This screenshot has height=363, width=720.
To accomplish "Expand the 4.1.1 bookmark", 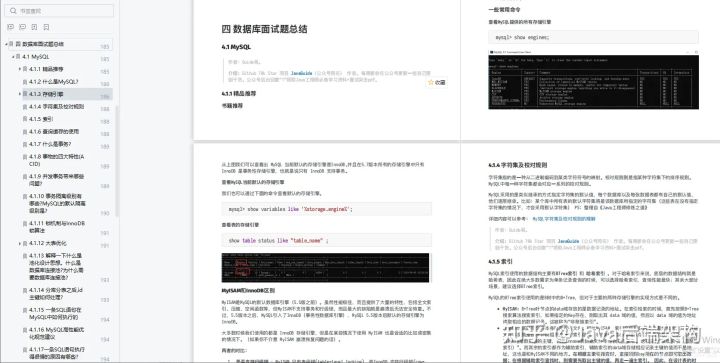I will [20, 69].
